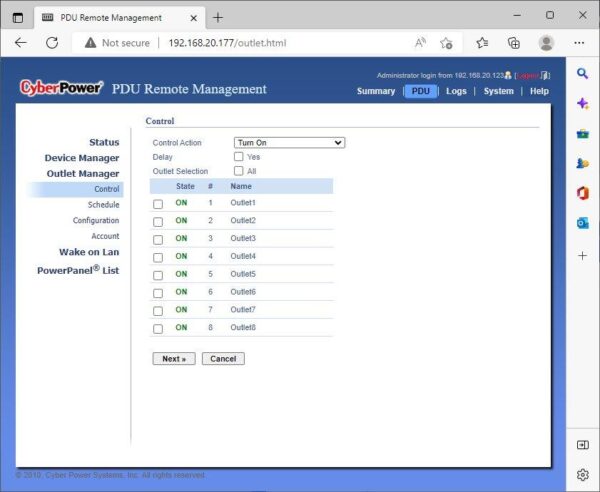Click the address bar URL field

coord(280,43)
